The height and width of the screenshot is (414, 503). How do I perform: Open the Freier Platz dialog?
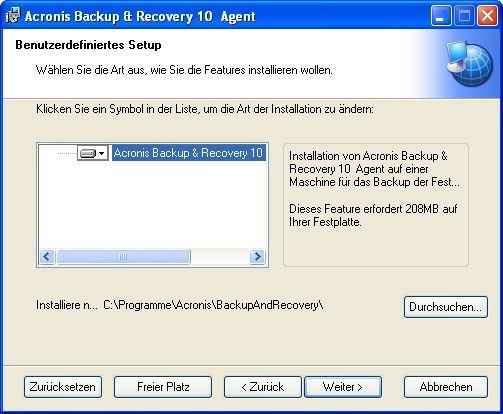coord(163,387)
